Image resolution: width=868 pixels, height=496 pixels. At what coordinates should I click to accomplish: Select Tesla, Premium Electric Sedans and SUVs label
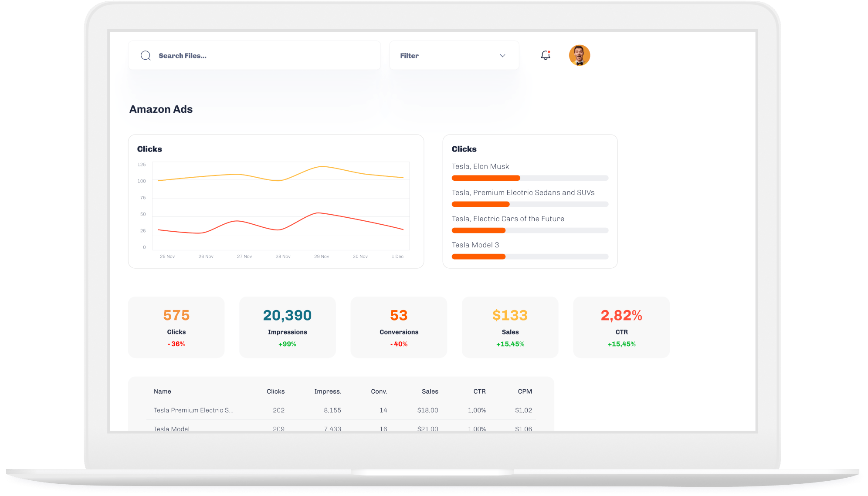[x=523, y=192]
